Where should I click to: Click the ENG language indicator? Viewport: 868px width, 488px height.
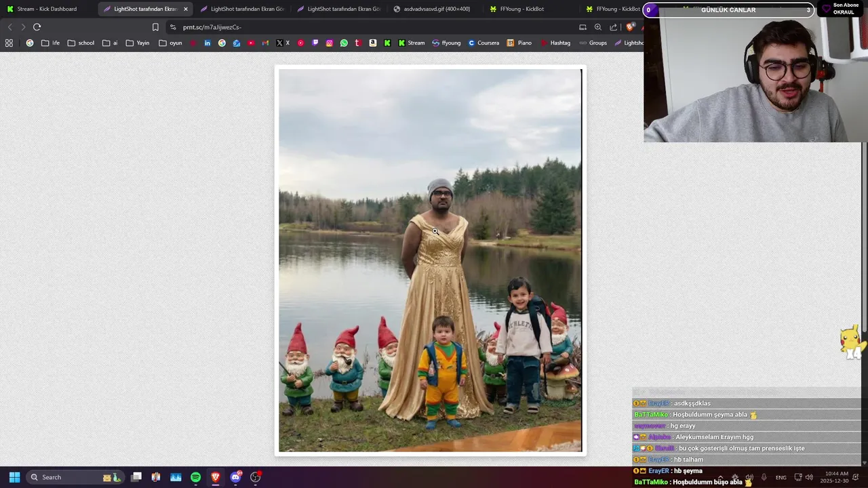(x=781, y=477)
